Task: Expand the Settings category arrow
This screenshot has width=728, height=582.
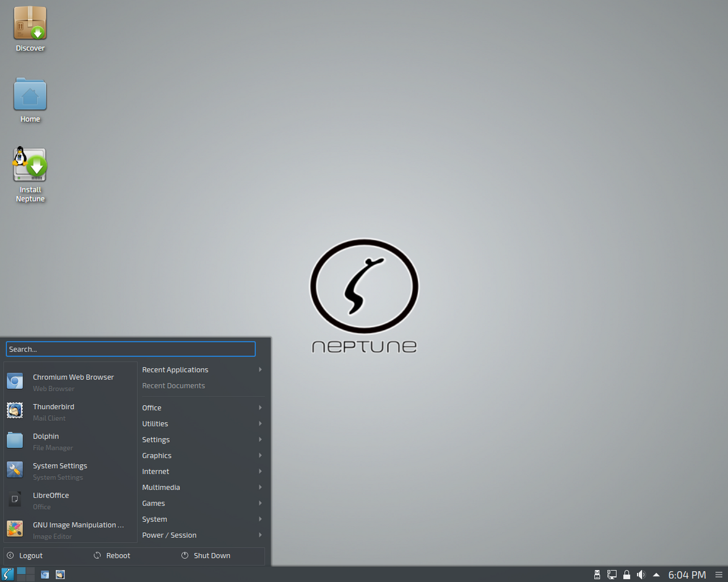Action: point(260,440)
